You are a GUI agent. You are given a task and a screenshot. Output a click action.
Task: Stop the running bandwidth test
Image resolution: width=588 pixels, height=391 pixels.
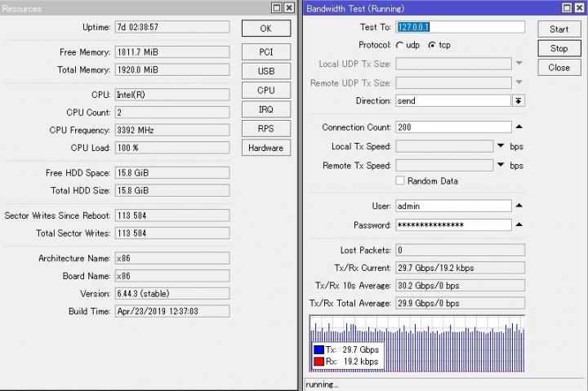pos(559,48)
